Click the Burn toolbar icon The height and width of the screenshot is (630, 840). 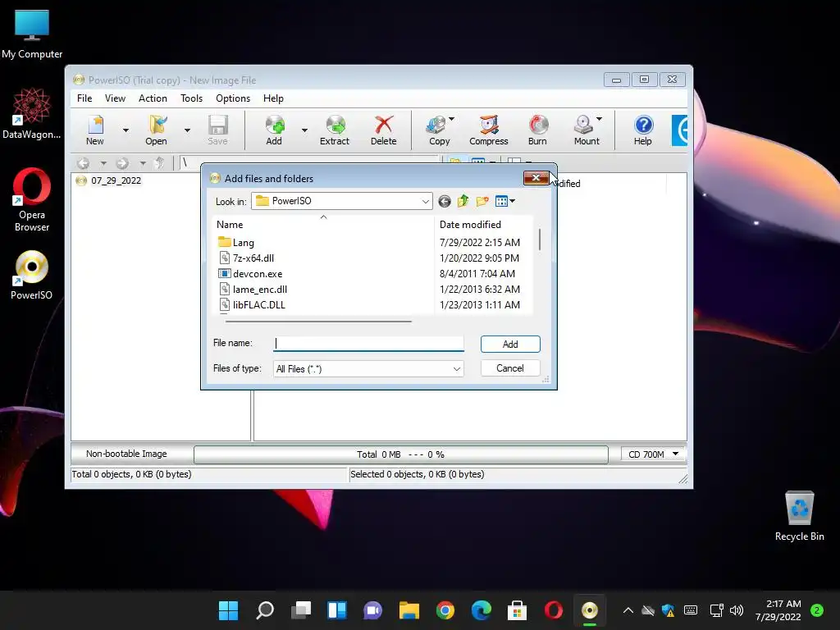538,130
